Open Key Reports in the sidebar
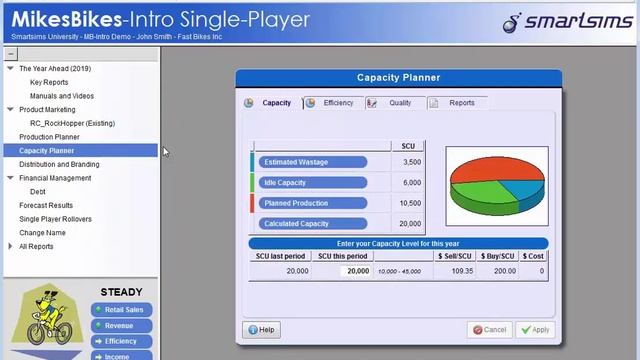The height and width of the screenshot is (360, 640). pyautogui.click(x=49, y=82)
